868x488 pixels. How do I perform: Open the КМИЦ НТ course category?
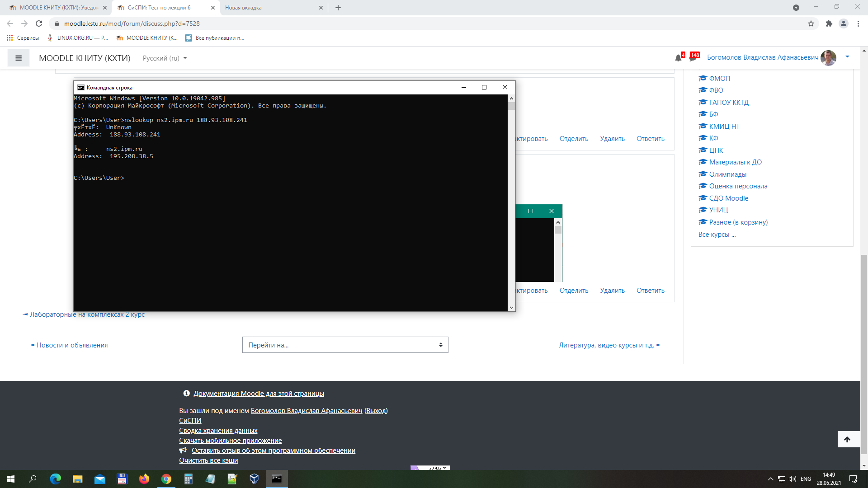click(724, 127)
